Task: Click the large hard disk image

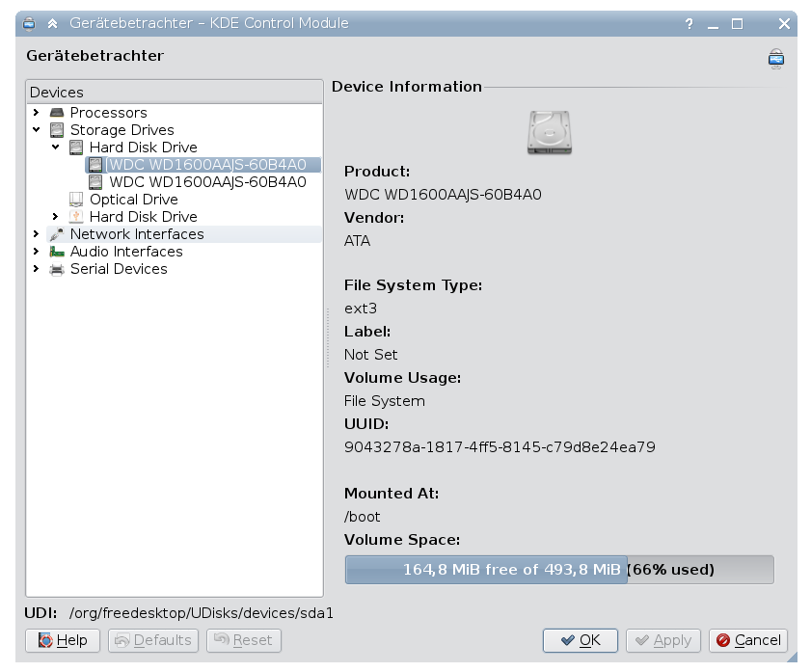Action: point(550,132)
